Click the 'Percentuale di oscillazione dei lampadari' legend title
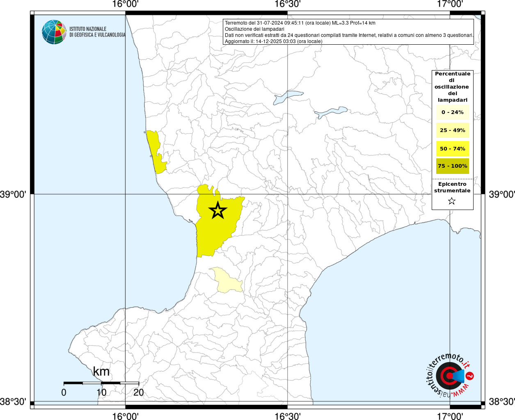 [452, 87]
